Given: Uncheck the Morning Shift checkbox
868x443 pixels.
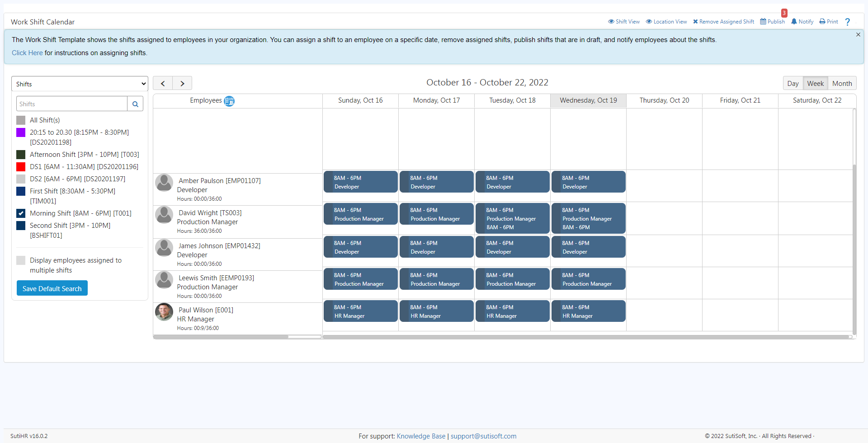Looking at the screenshot, I should (x=21, y=213).
